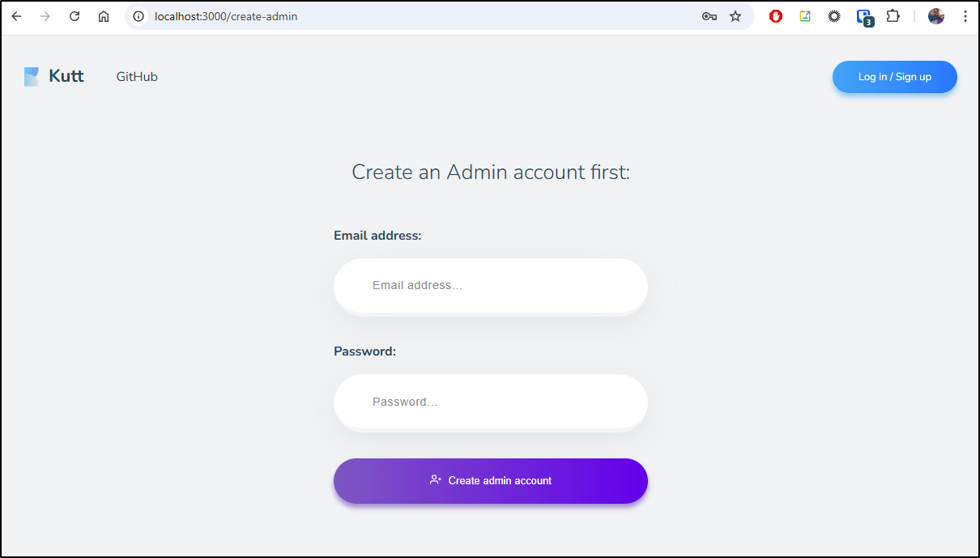Open the Extensions puzzle-piece menu
This screenshot has width=980, height=558.
[893, 16]
